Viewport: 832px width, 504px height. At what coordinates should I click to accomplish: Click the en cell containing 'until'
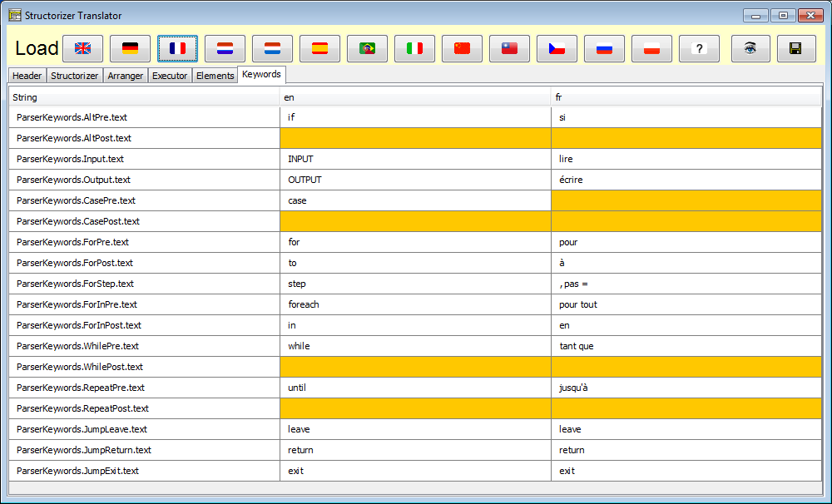[415, 388]
